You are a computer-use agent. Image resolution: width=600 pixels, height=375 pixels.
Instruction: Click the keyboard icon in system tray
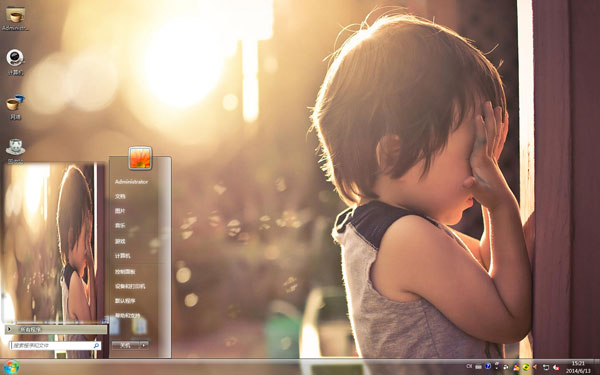click(x=478, y=367)
